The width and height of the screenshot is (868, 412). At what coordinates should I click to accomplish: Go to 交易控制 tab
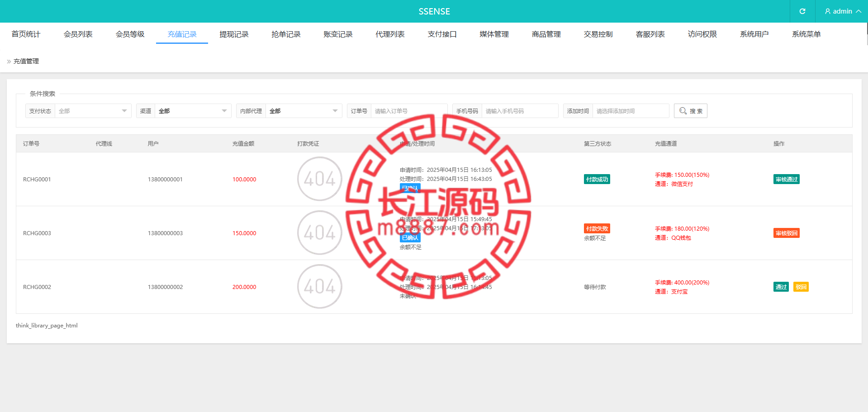[598, 34]
